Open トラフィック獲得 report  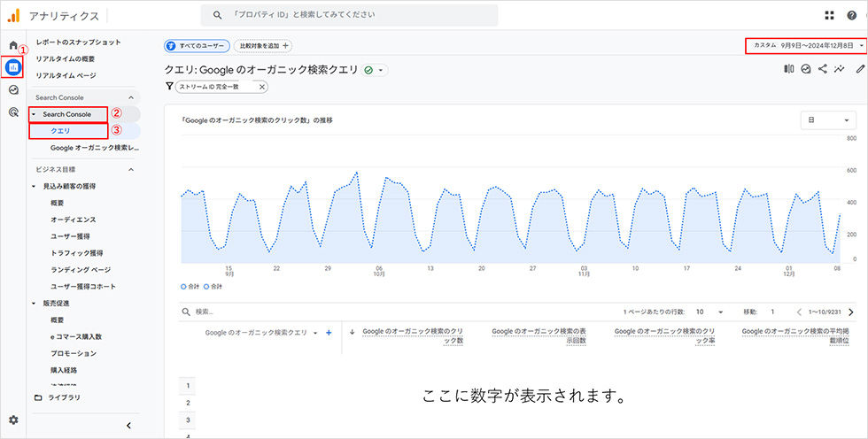(76, 253)
